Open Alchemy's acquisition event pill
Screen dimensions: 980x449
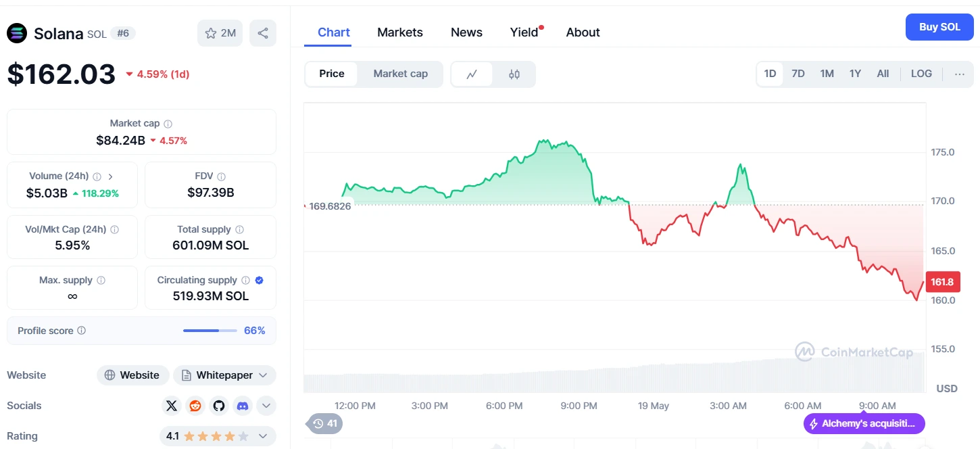point(864,424)
